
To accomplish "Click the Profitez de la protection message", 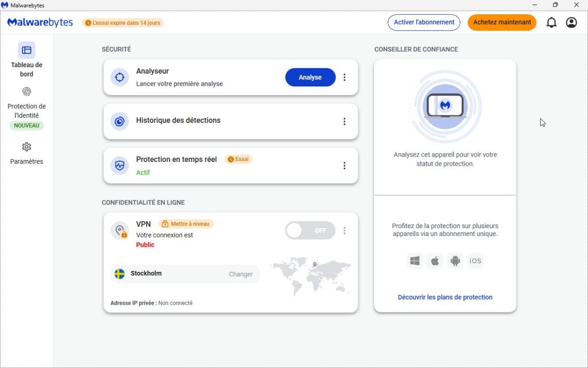I will click(x=445, y=230).
